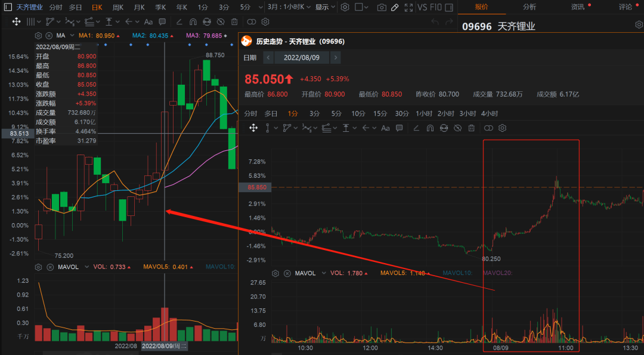Choose the Aa text annotation tool in main toolbar
Image resolution: width=644 pixels, height=355 pixels.
[148, 21]
